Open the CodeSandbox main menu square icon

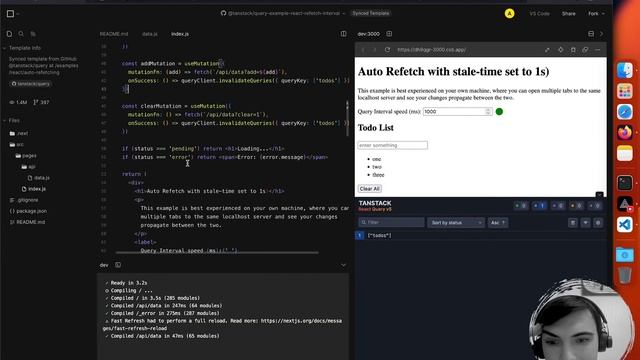point(10,14)
